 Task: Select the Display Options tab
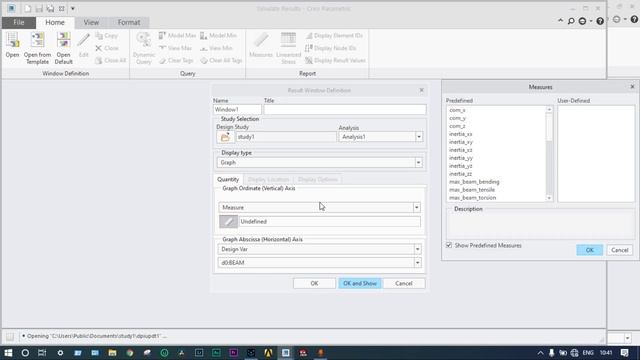click(x=318, y=180)
